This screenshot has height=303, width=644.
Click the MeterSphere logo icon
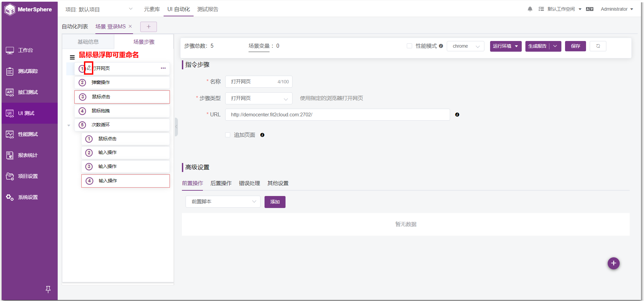(10, 9)
